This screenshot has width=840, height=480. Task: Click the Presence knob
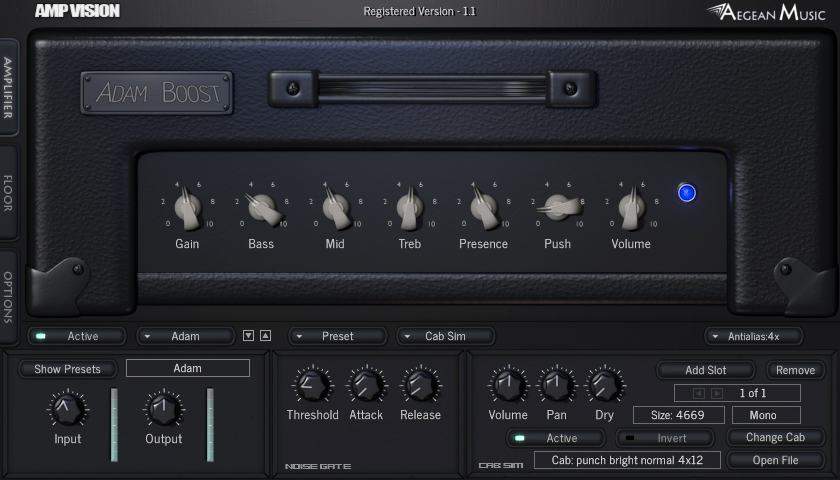[x=483, y=210]
